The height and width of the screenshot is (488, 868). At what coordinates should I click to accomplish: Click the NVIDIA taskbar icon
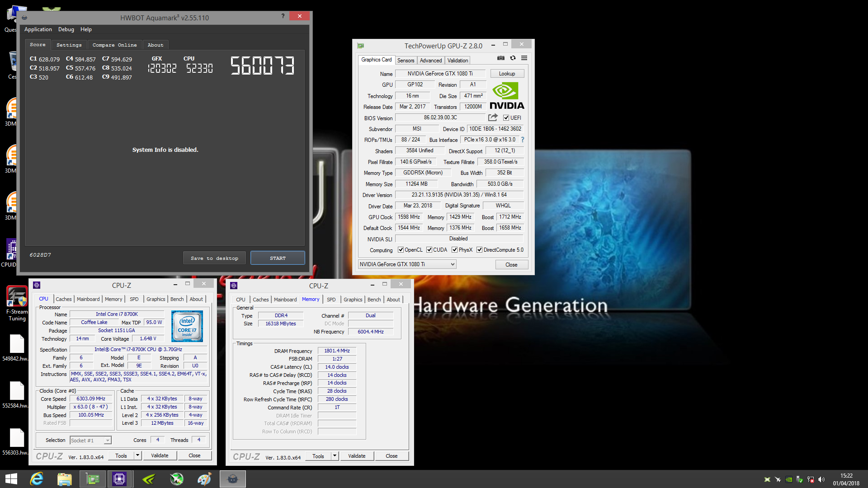pos(148,479)
